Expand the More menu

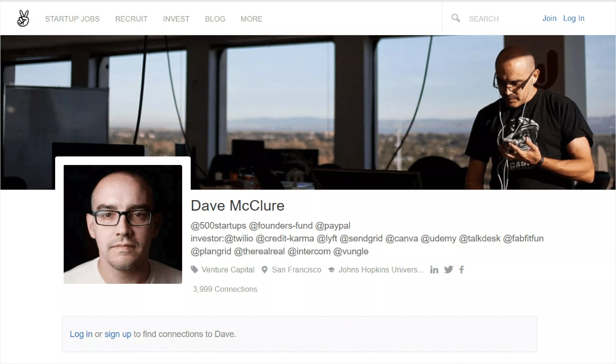coord(252,19)
